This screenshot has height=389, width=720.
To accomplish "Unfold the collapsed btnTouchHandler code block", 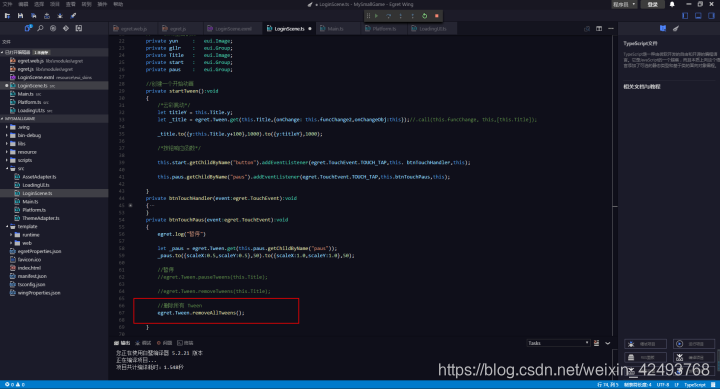I will [x=130, y=205].
